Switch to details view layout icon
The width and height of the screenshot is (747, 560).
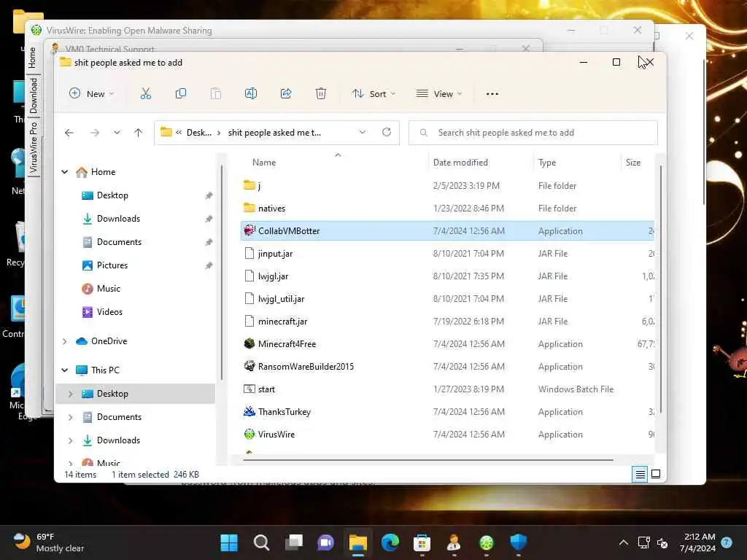coord(640,474)
